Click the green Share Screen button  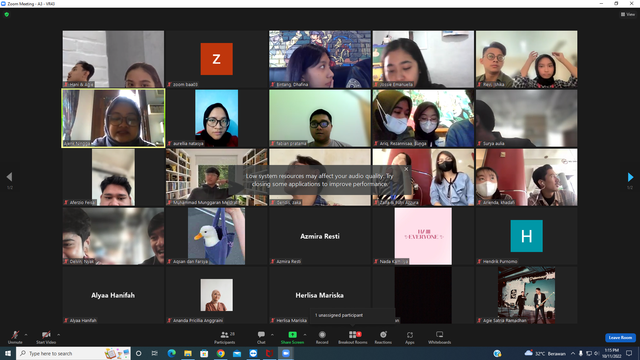click(x=292, y=337)
